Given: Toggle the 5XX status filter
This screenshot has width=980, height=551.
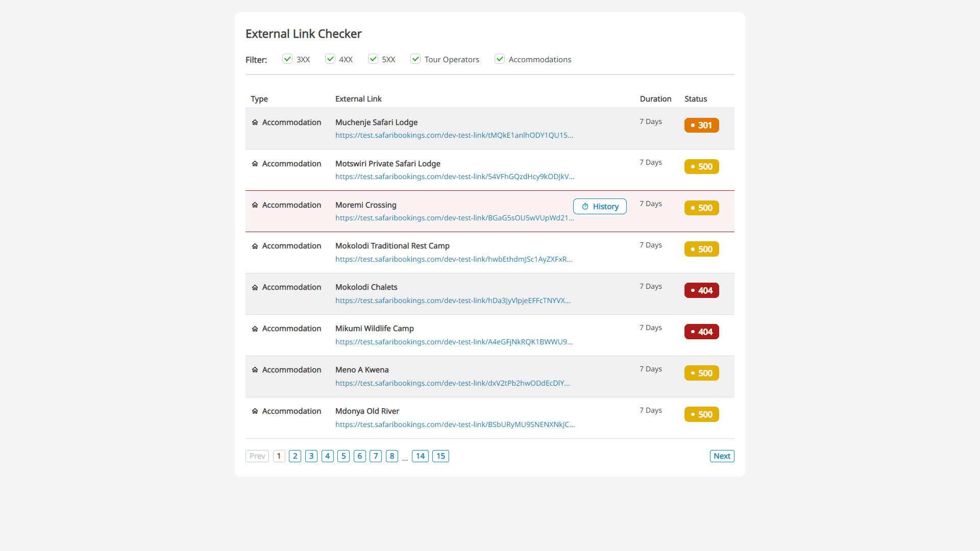Looking at the screenshot, I should click(x=373, y=59).
